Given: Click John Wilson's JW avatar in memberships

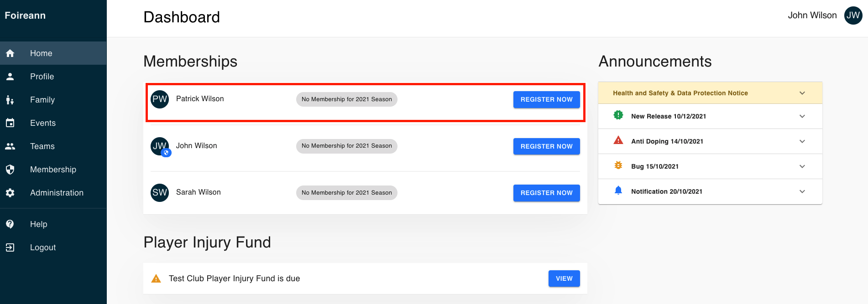Looking at the screenshot, I should pos(160,146).
